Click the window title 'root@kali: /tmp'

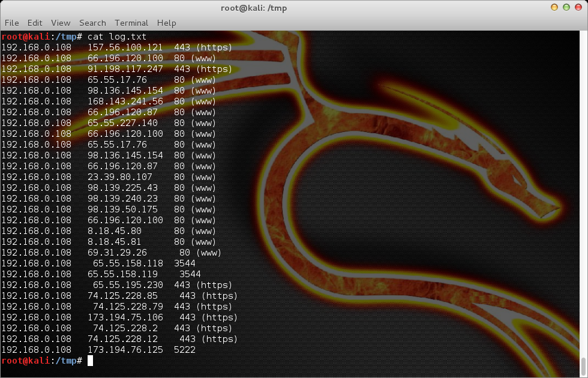tap(254, 8)
